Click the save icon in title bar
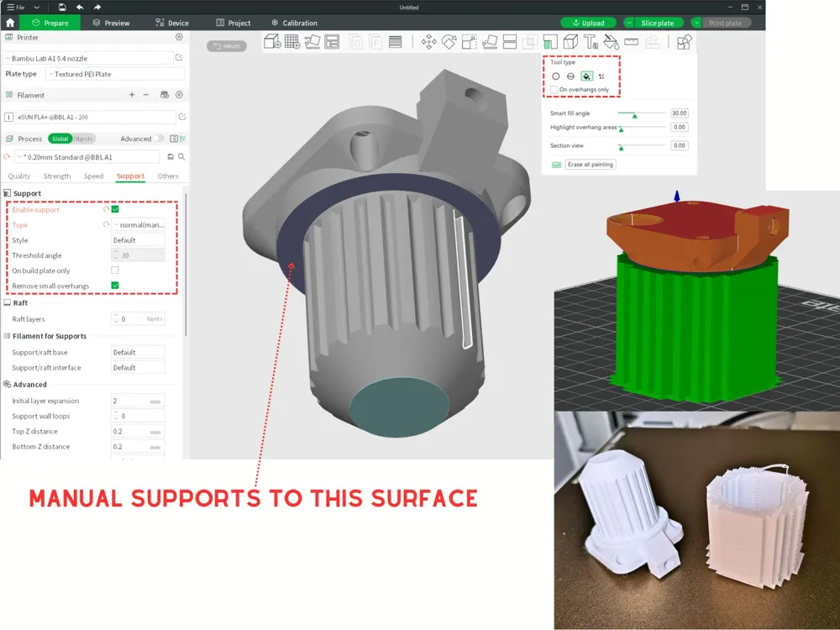The width and height of the screenshot is (840, 630). coord(62,8)
